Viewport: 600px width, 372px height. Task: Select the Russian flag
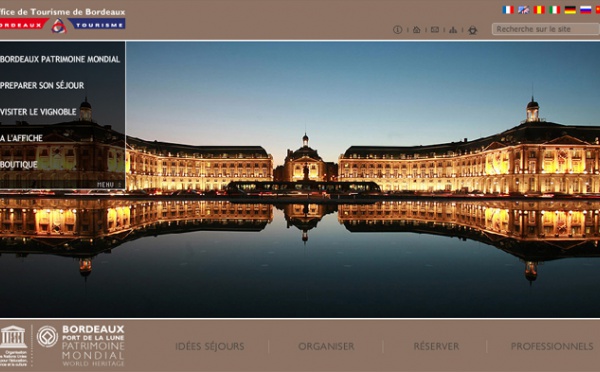(x=586, y=10)
